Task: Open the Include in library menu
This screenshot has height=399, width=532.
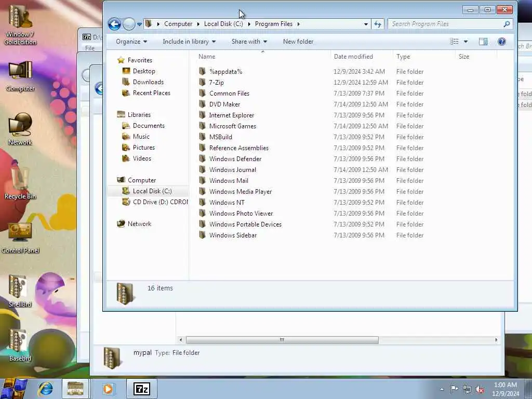Action: point(189,42)
